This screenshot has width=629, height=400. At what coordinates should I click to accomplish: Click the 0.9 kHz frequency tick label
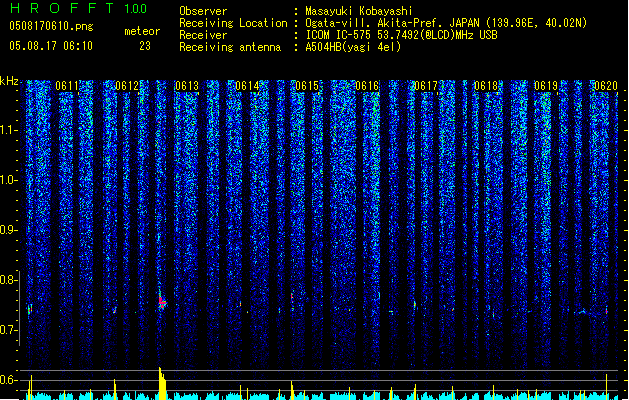point(8,230)
